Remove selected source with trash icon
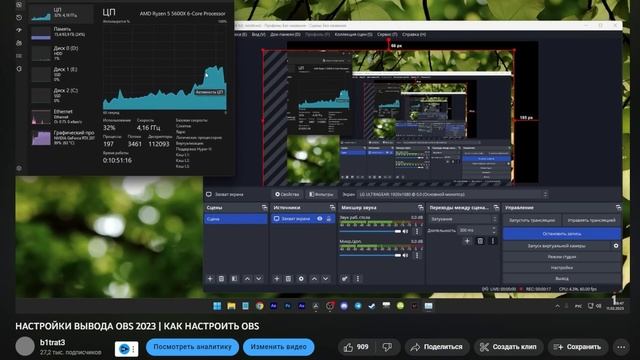The height and width of the screenshot is (360, 640). 288,279
